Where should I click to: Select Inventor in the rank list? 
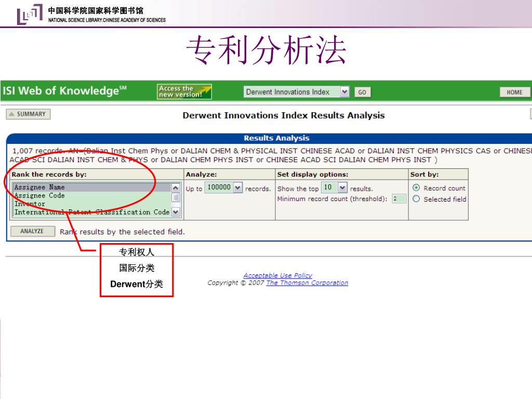[92, 204]
